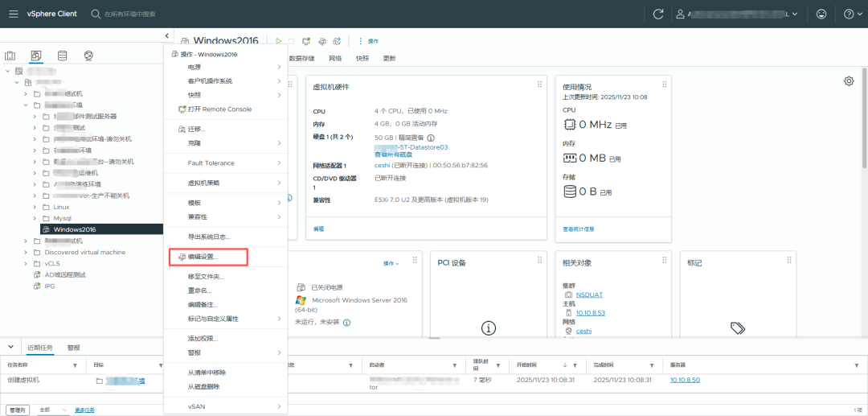This screenshot has height=416, width=868.
Task: Click ceshi network adapter link
Action: (x=382, y=166)
